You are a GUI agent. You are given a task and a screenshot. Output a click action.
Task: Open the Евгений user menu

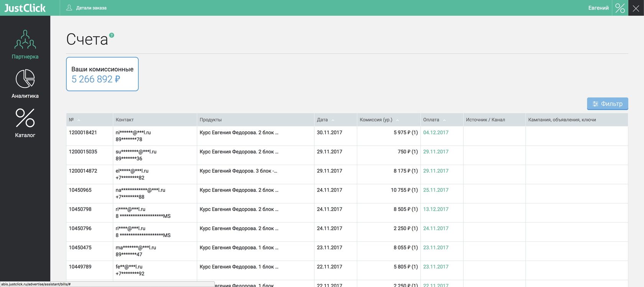pyautogui.click(x=598, y=8)
